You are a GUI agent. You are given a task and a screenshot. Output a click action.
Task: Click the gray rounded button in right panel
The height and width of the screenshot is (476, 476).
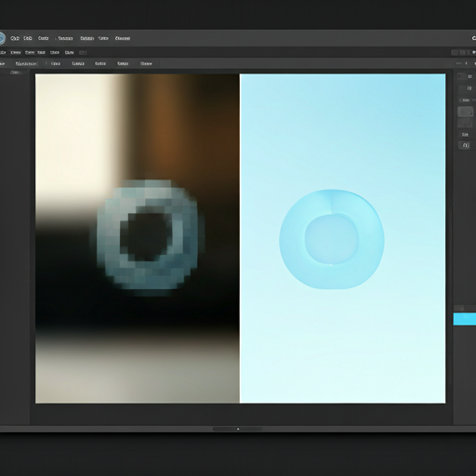465,112
